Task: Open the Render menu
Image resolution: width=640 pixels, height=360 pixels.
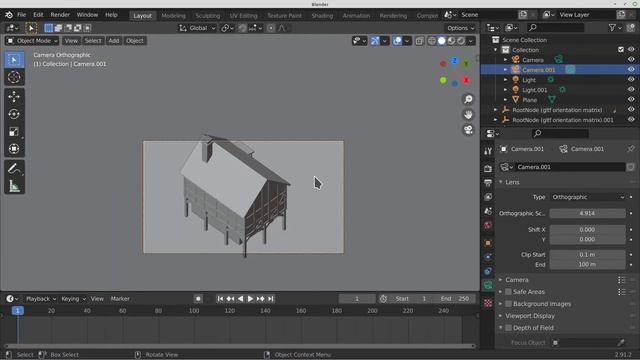Action: 60,15
